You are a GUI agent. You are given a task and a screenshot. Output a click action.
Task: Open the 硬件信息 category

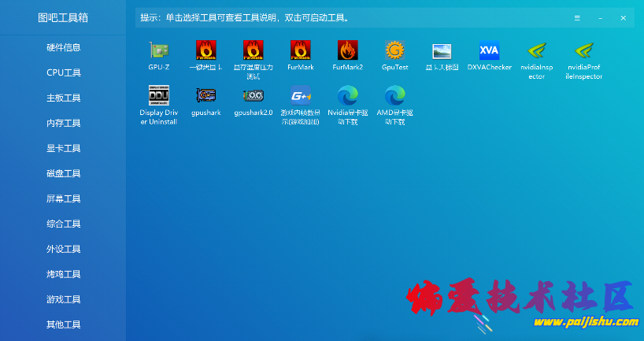pyautogui.click(x=64, y=47)
